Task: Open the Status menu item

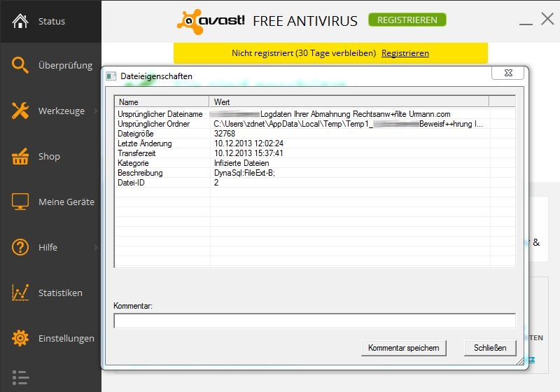Action: point(52,22)
